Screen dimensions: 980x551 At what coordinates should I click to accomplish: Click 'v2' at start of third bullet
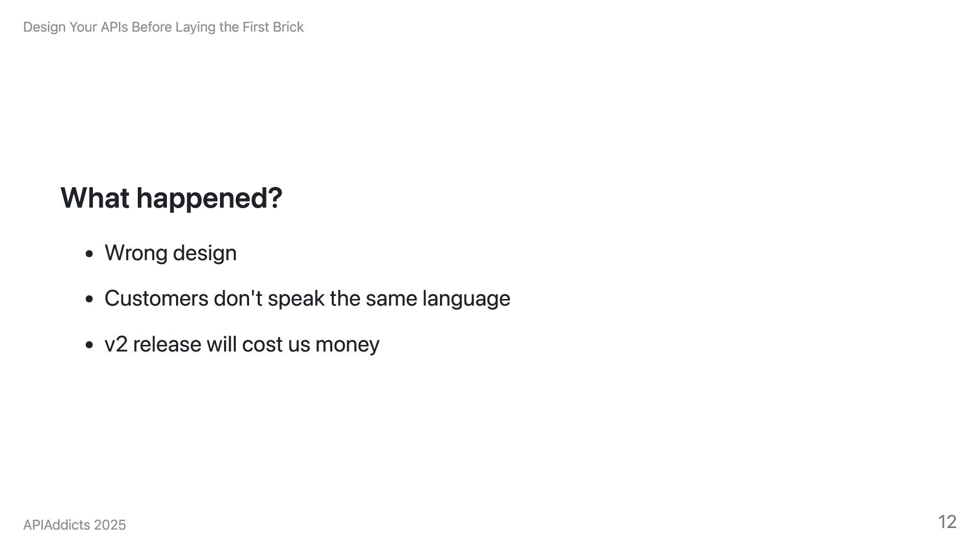click(116, 345)
